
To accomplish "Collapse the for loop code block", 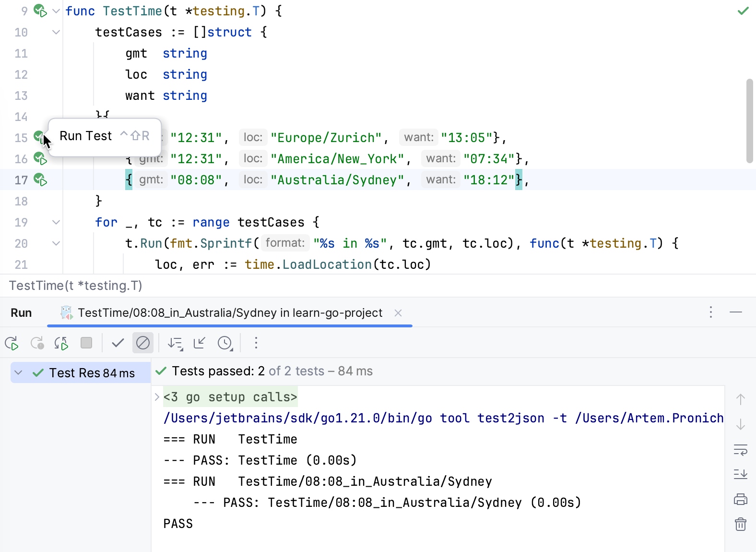I will (x=56, y=222).
